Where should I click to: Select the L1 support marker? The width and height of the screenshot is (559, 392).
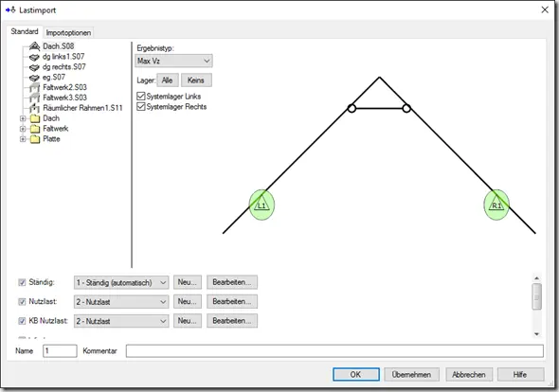(x=261, y=205)
